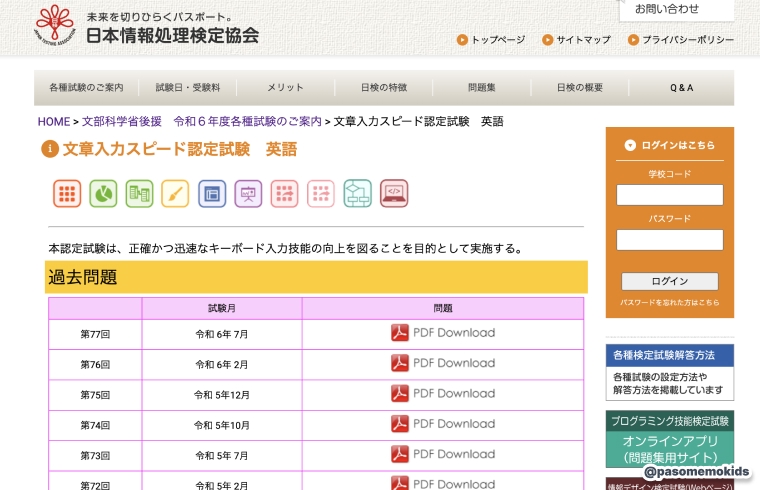Image resolution: width=760 pixels, height=490 pixels.
Task: Click パスワードを忘れた方はこちら link
Action: coord(670,302)
